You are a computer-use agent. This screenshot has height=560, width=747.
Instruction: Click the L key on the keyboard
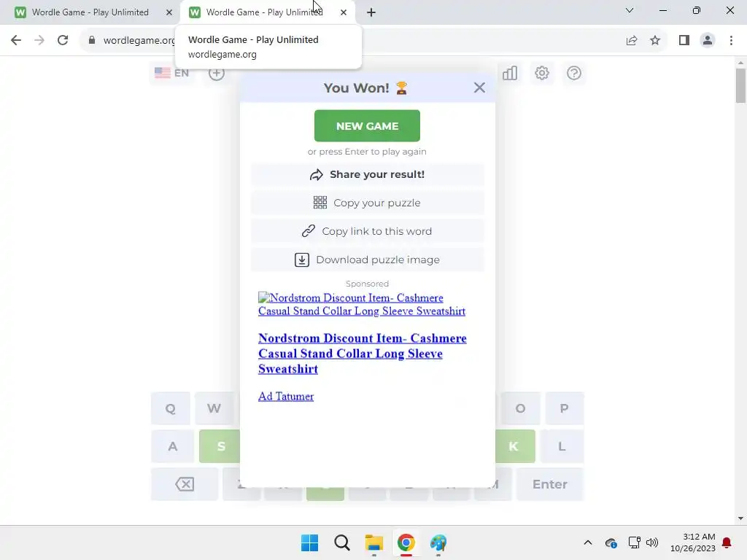pos(562,446)
